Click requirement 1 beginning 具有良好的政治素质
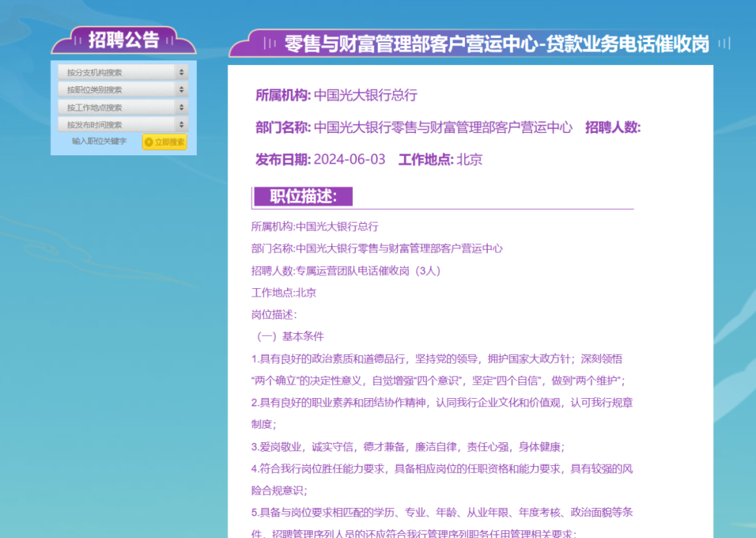 click(437, 370)
